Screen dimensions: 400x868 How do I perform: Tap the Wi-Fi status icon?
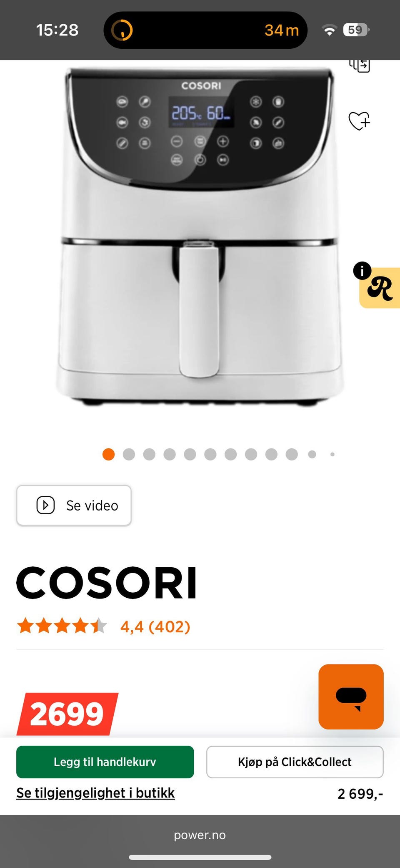tap(329, 30)
